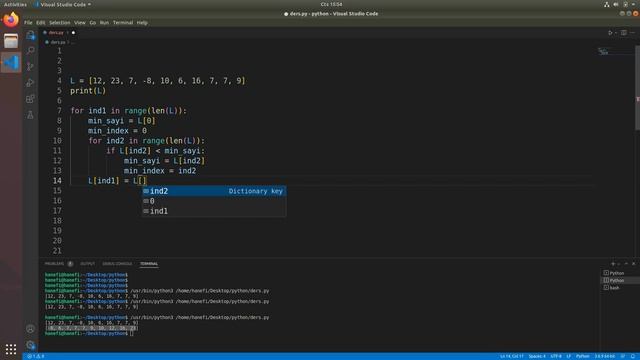This screenshot has height=360, width=640.
Task: Open the Accounts icon in activity bar
Action: pyautogui.click(x=31, y=329)
